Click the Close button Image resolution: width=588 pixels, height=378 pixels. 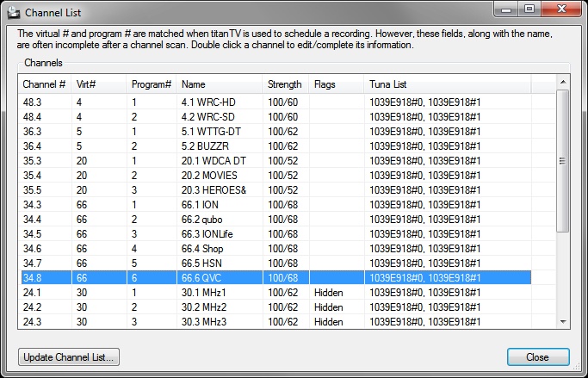[538, 357]
